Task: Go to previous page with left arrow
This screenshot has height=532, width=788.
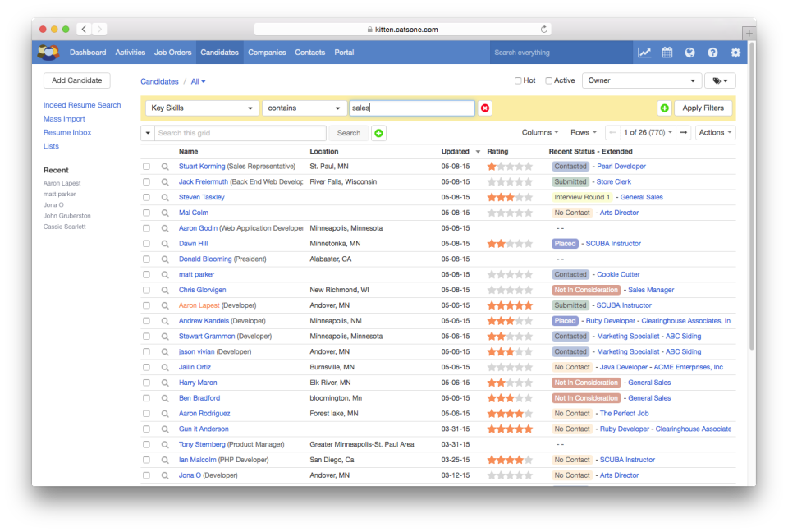Action: tap(612, 133)
